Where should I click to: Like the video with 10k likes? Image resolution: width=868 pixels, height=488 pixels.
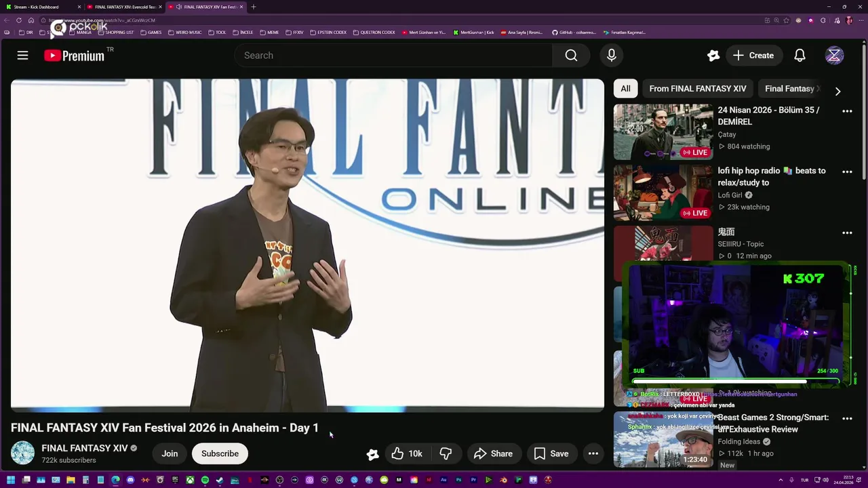tap(406, 453)
